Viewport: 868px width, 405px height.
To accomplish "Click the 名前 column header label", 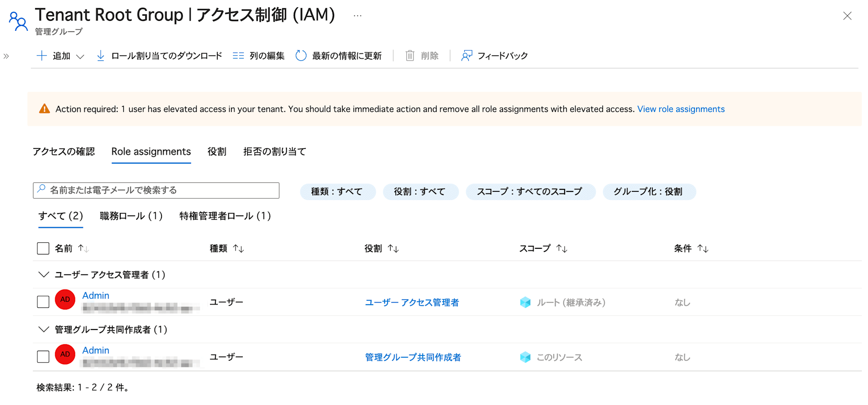I will (x=63, y=248).
